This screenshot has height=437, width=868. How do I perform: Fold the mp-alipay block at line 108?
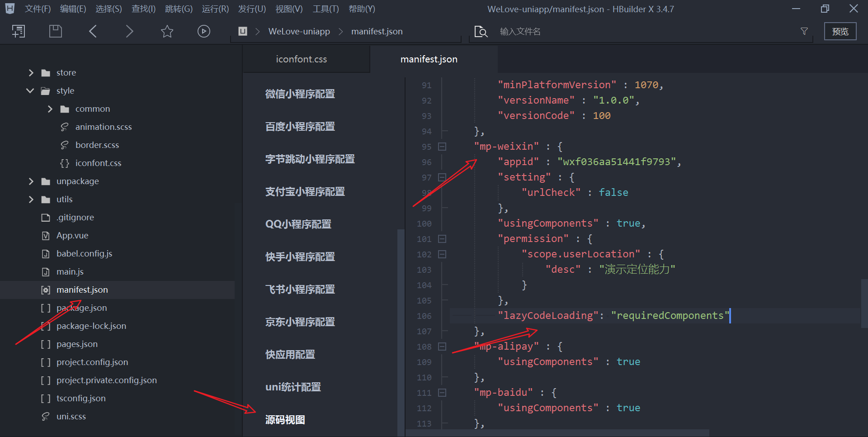(442, 347)
